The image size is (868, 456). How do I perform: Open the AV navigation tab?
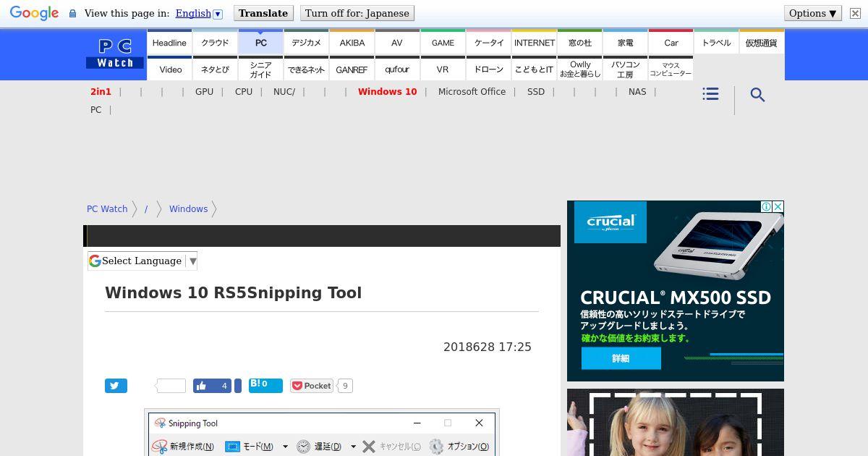click(x=397, y=43)
